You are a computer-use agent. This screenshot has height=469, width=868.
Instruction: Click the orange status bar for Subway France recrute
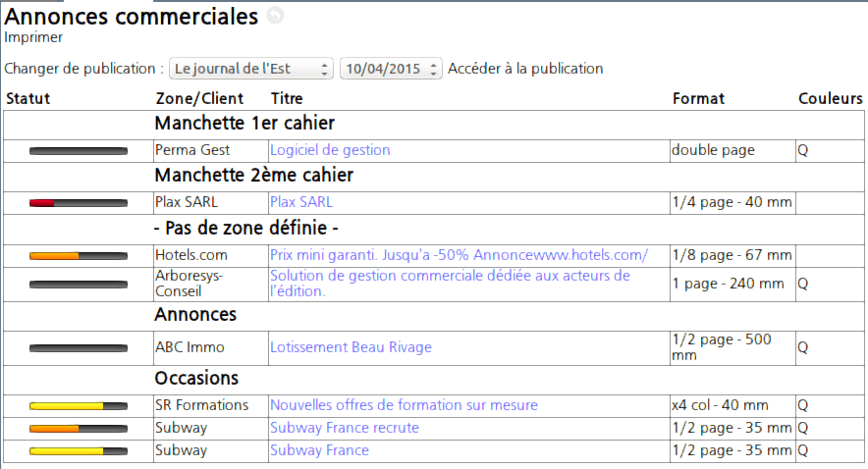(x=78, y=429)
